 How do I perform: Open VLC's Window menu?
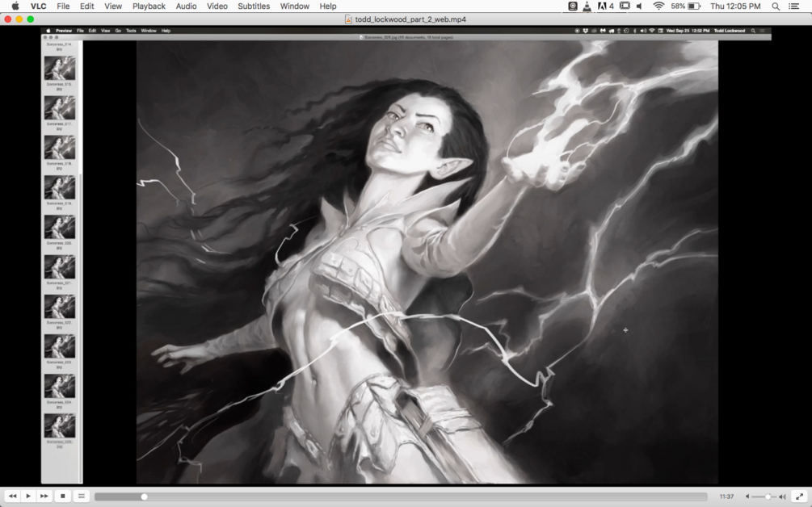tap(295, 6)
